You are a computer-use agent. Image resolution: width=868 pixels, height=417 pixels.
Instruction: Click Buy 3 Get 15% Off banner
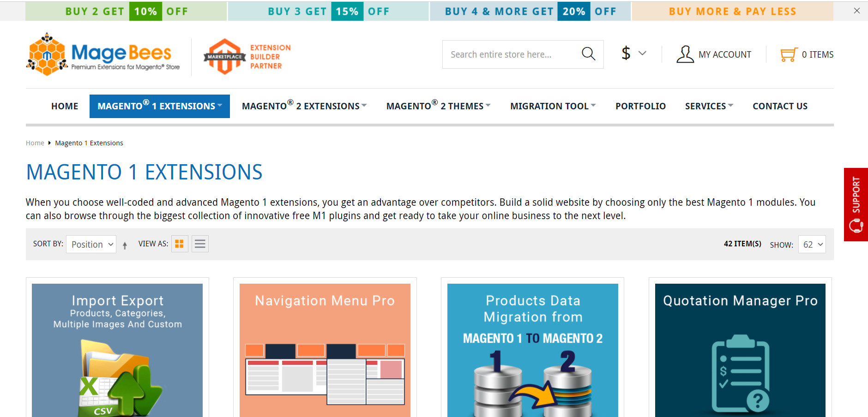328,11
